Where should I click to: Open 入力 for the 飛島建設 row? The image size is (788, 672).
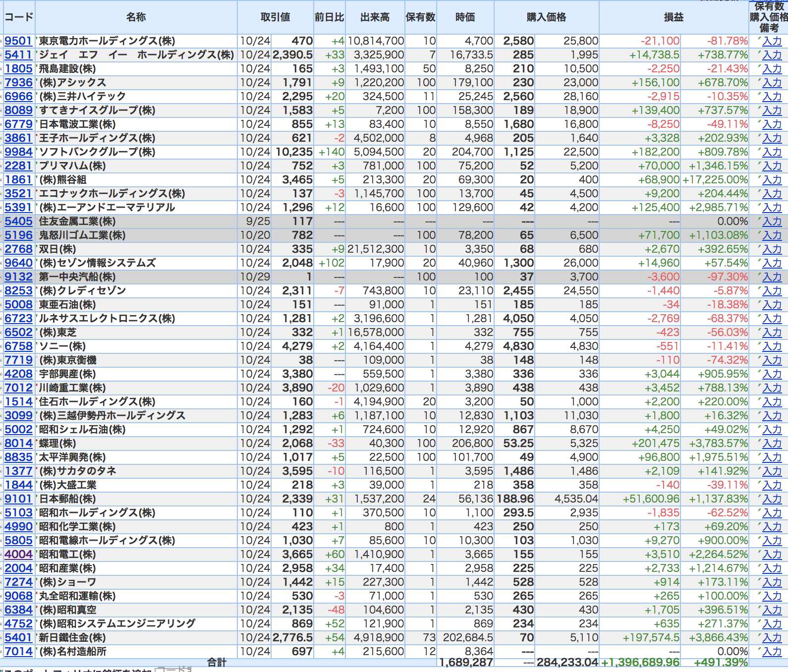[772, 69]
